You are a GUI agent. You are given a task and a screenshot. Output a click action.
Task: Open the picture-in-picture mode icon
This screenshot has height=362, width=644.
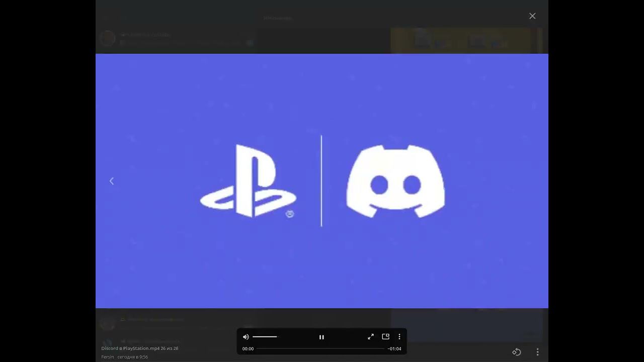386,337
